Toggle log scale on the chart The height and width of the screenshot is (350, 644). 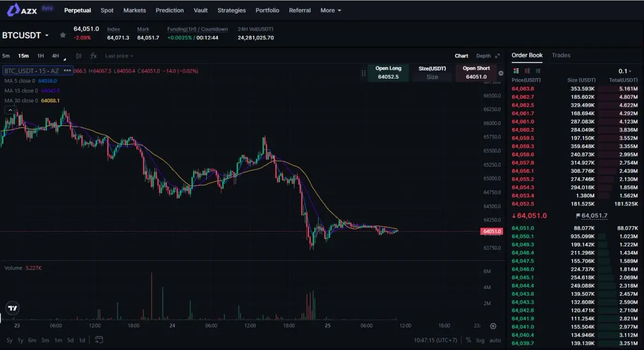click(x=480, y=340)
